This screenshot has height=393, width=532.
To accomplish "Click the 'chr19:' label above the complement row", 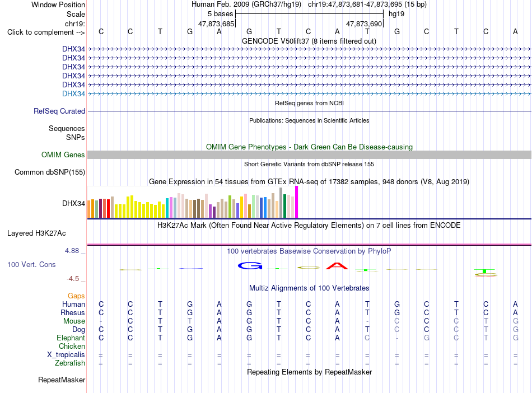I will tap(74, 24).
